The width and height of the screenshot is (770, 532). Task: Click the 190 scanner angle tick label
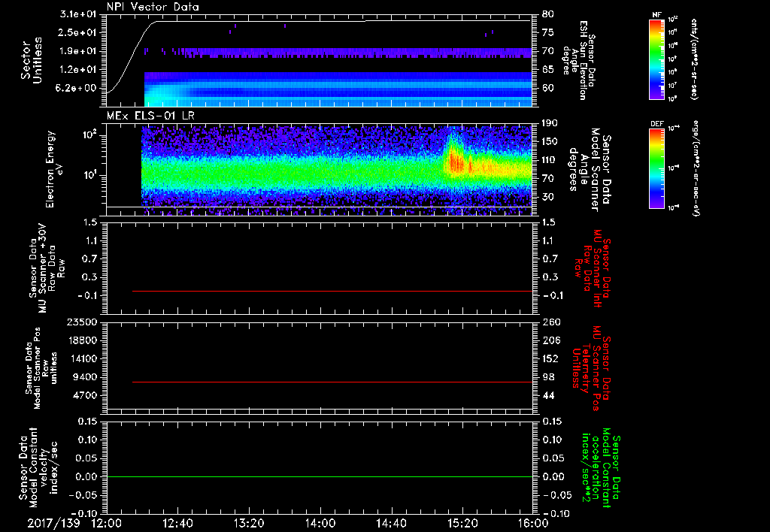(x=550, y=123)
